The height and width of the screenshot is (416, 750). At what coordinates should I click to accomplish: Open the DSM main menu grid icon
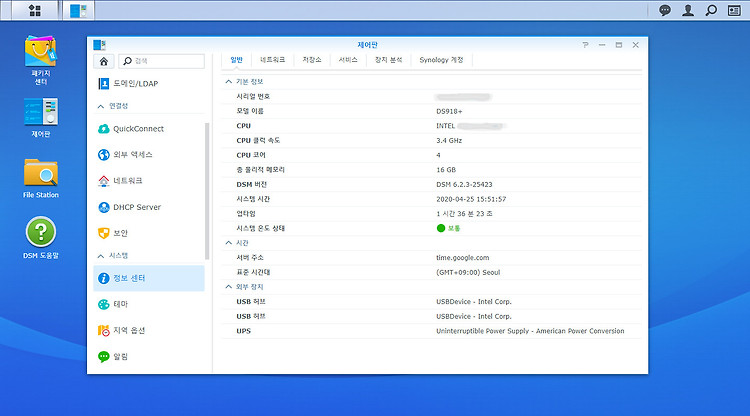coord(34,11)
